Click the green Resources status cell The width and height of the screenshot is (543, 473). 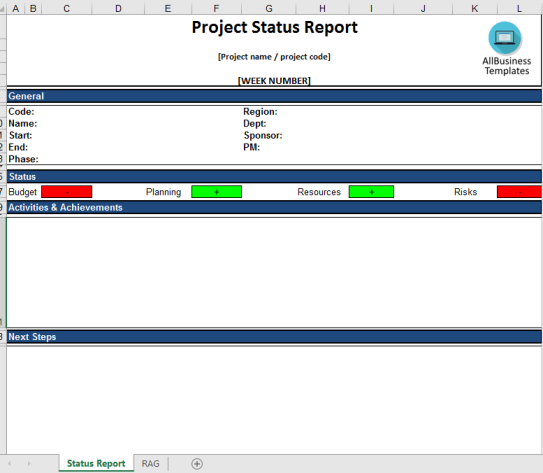click(x=371, y=192)
